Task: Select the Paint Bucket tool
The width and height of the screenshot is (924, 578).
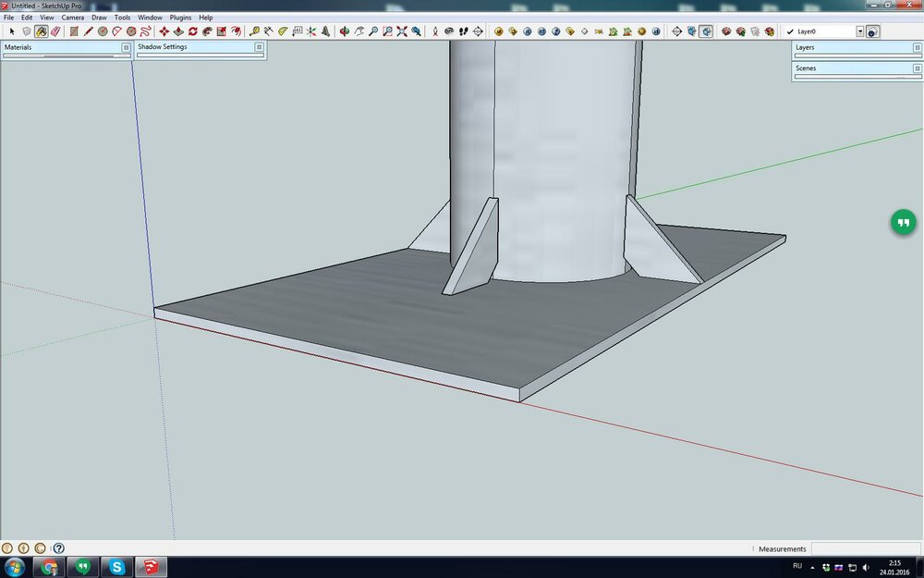Action: [41, 31]
